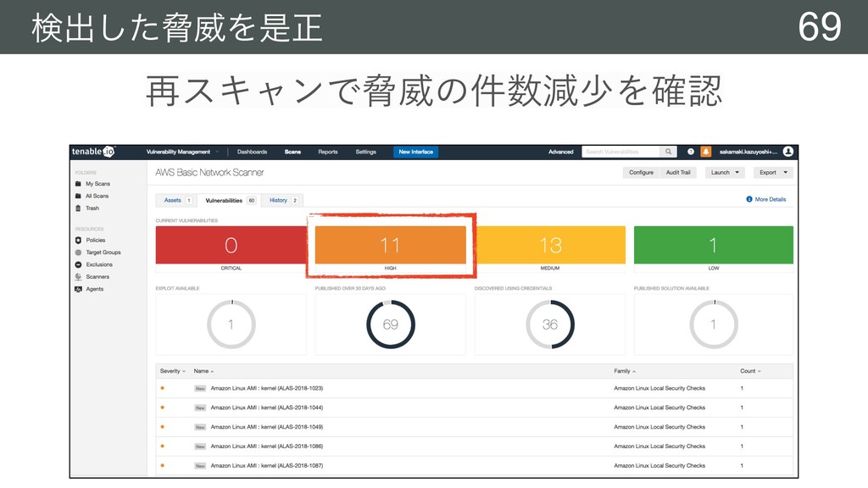Click the Advanced search link
Viewport: 868px width, 488px height.
pyautogui.click(x=561, y=152)
